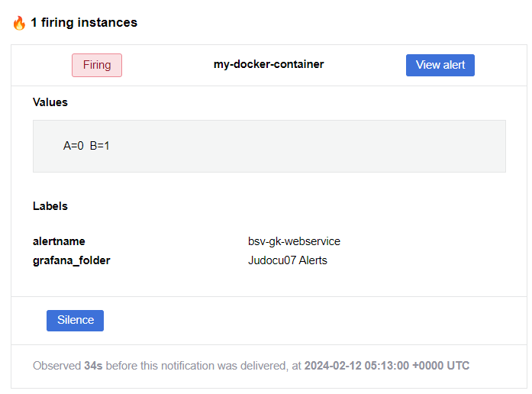Click the +0000 UTC timezone text
532x394 pixels.
click(x=440, y=366)
